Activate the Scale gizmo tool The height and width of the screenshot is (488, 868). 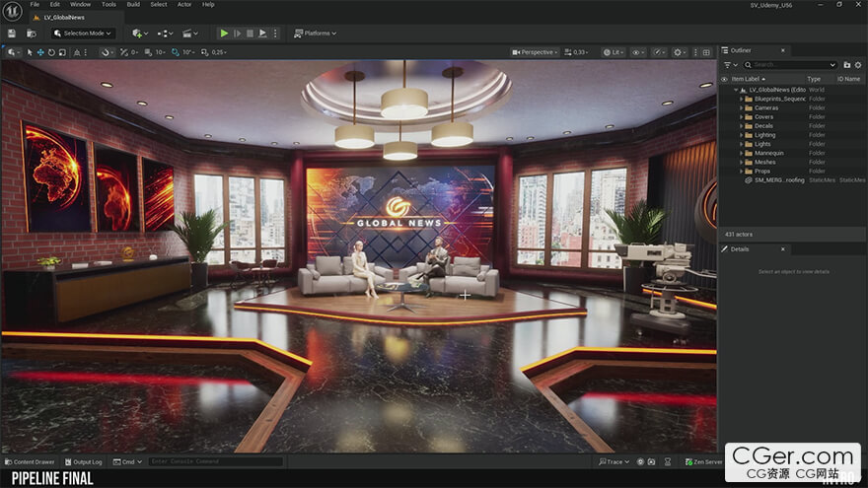click(x=62, y=52)
